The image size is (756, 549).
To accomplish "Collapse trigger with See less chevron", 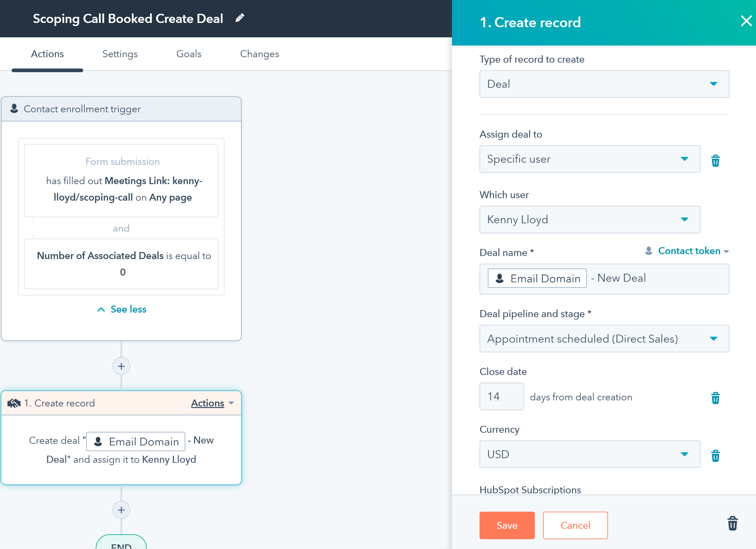I will coord(101,309).
